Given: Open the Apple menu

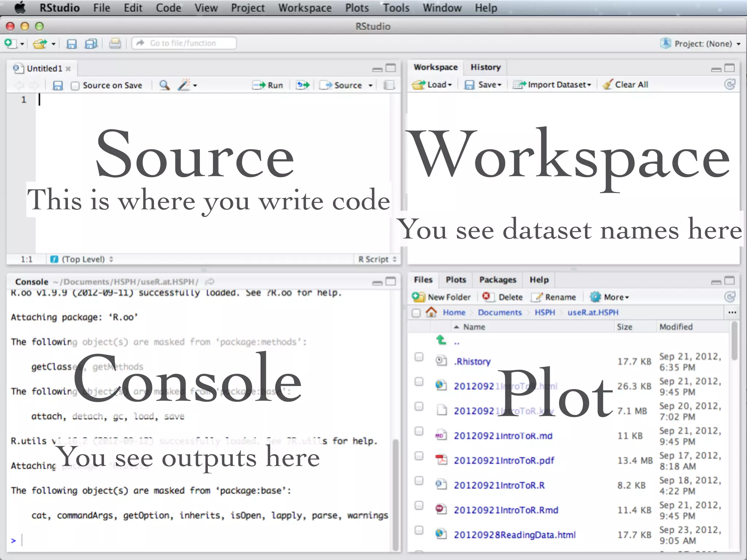Looking at the screenshot, I should [20, 8].
